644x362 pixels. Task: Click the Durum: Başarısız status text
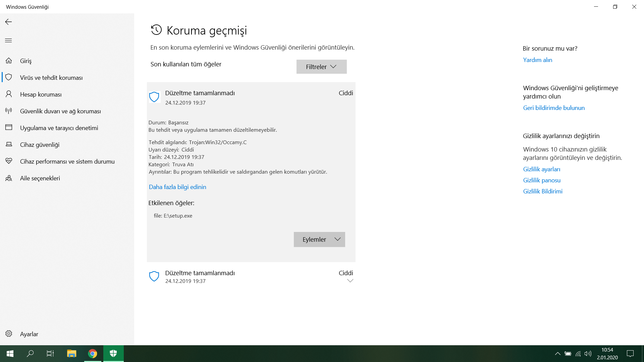pos(168,123)
